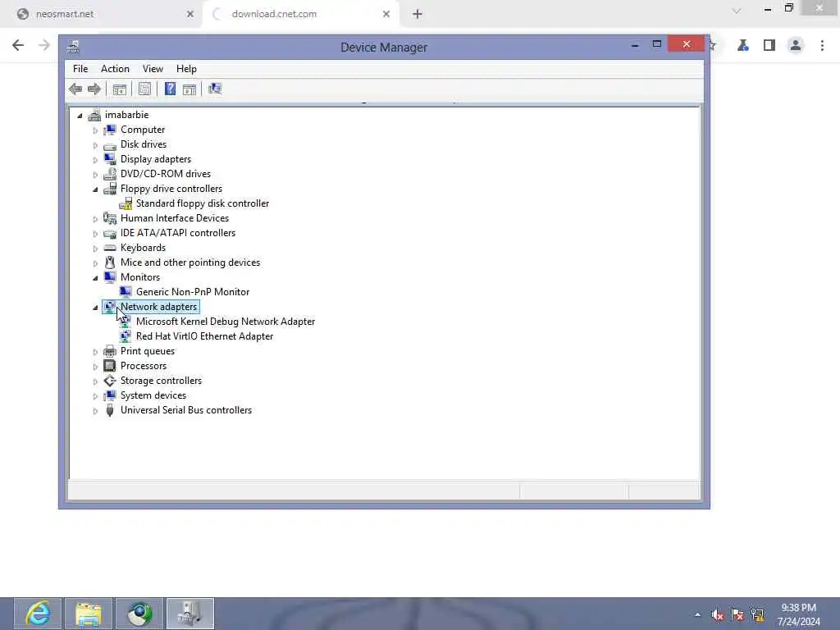
Task: Toggle the browser side panel button
Action: [769, 46]
